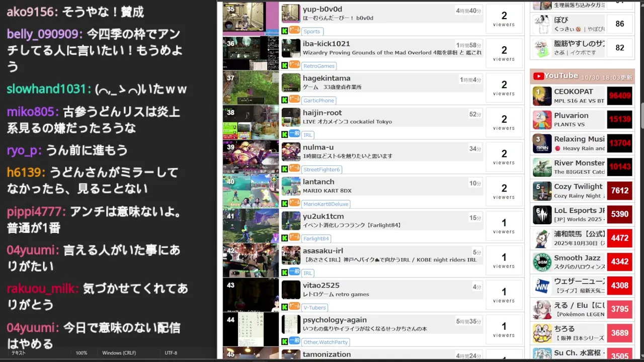Click yu2uk1tcm channel avatar icon

pos(291,221)
